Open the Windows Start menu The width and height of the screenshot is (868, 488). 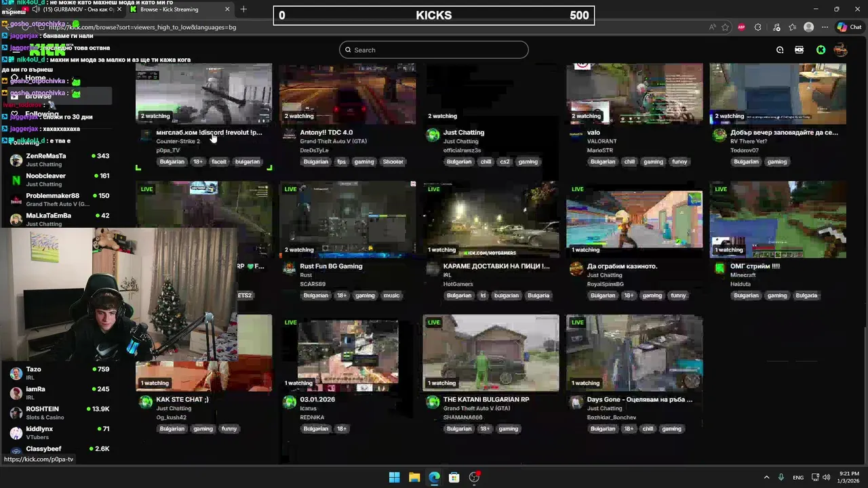pyautogui.click(x=394, y=477)
